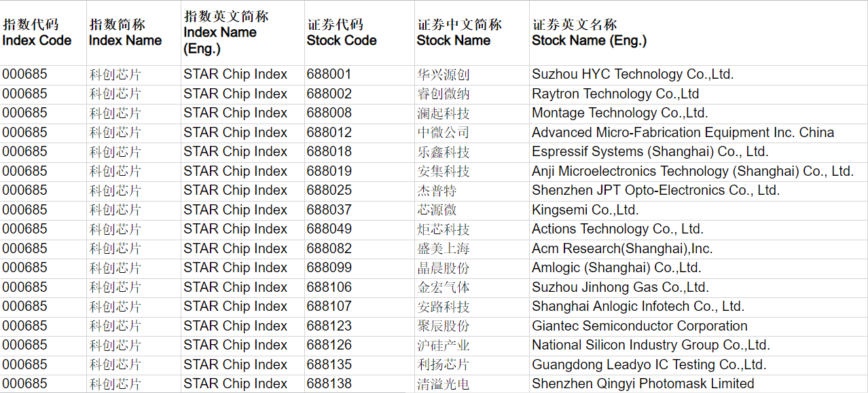Click Chinese stock name 炬芯科技
The width and height of the screenshot is (868, 393).
[x=444, y=229]
